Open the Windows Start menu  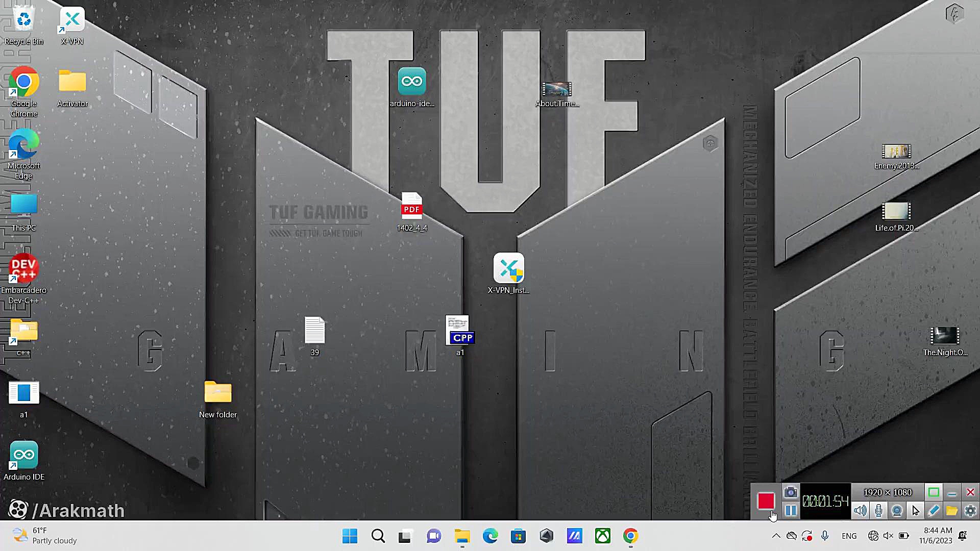click(x=350, y=536)
